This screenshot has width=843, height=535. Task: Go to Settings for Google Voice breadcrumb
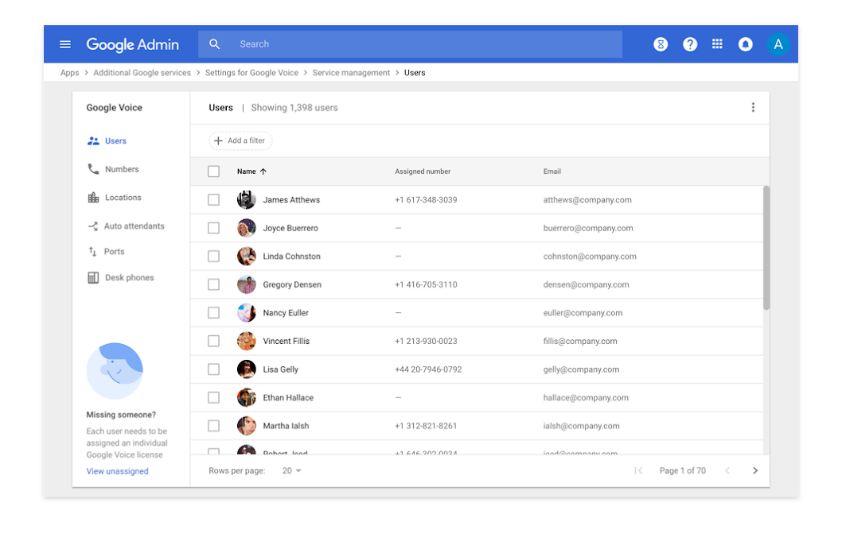click(252, 73)
